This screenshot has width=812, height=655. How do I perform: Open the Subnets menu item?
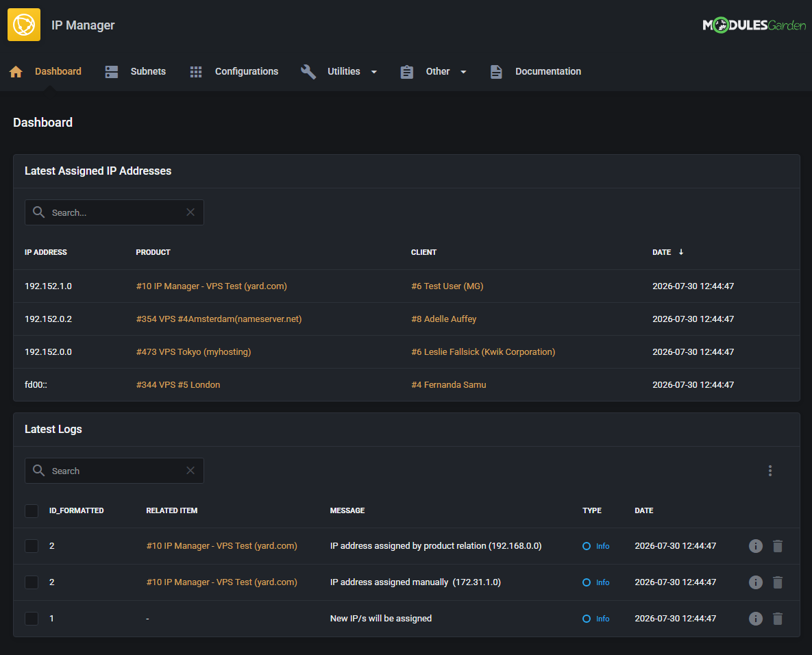[x=148, y=71]
